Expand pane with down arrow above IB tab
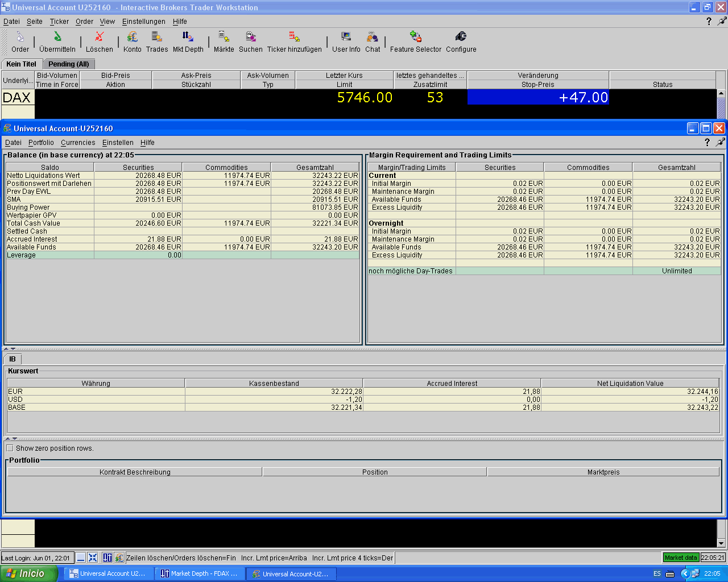The width and height of the screenshot is (728, 582). 13,349
